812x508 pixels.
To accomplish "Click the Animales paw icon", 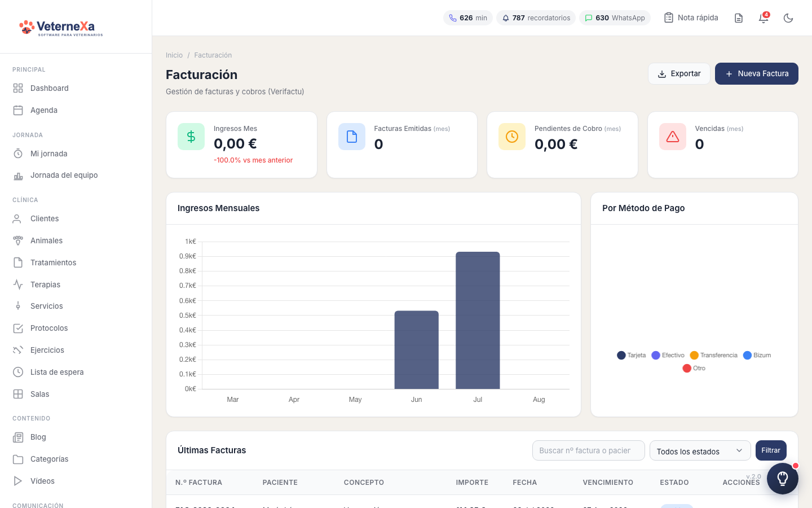I will tap(18, 240).
